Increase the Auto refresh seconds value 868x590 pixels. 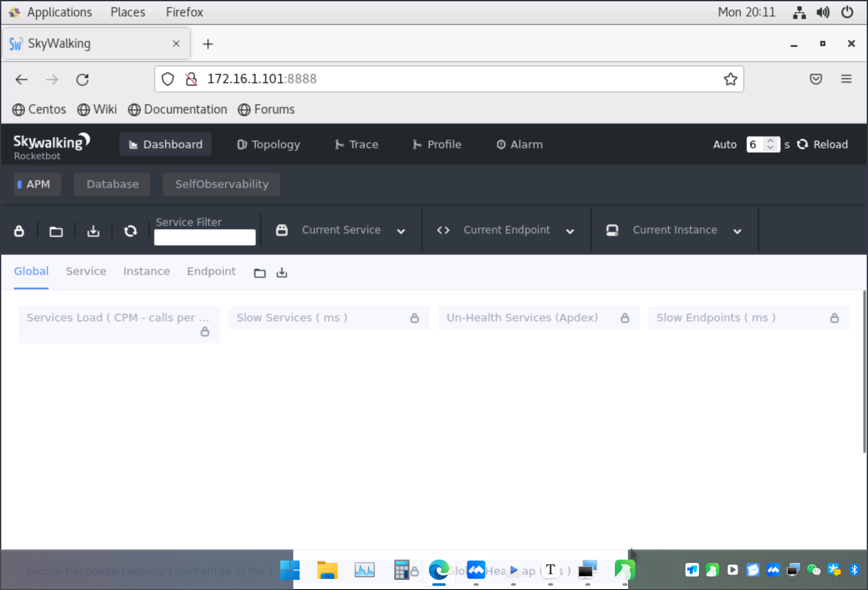click(x=771, y=141)
